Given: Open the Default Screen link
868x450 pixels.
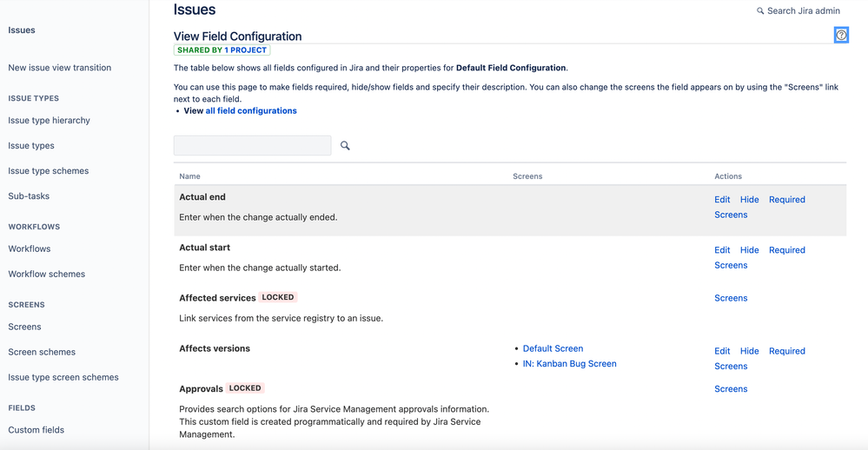Looking at the screenshot, I should 553,348.
